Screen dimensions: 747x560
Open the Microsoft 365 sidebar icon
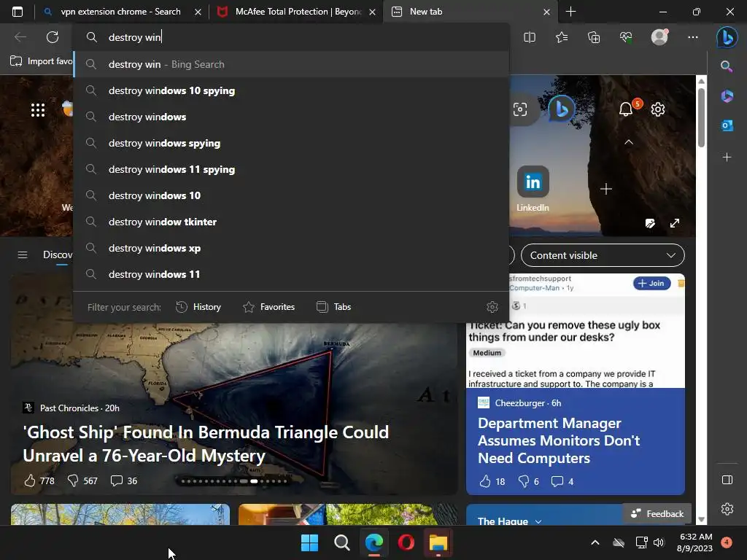click(727, 96)
